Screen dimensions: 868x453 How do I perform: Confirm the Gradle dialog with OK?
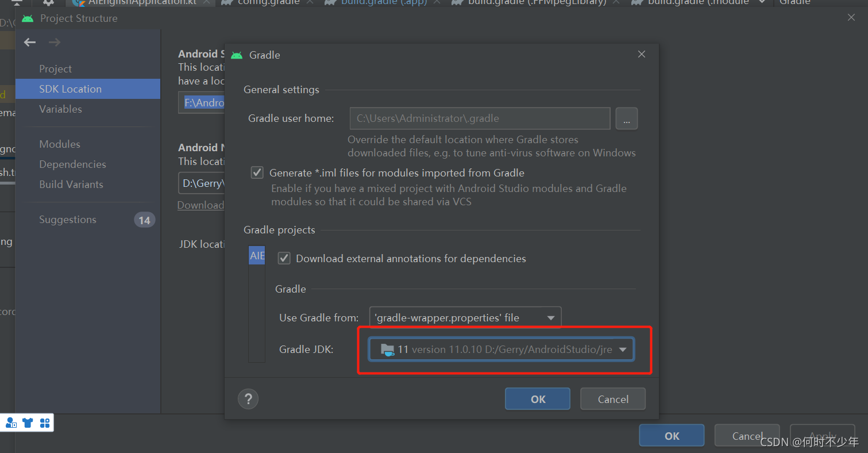[x=538, y=399]
